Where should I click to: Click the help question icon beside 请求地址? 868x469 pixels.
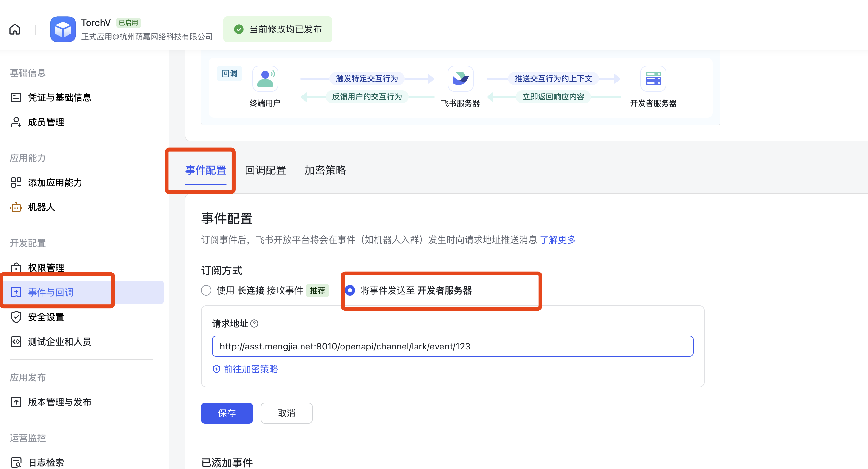[x=254, y=324]
